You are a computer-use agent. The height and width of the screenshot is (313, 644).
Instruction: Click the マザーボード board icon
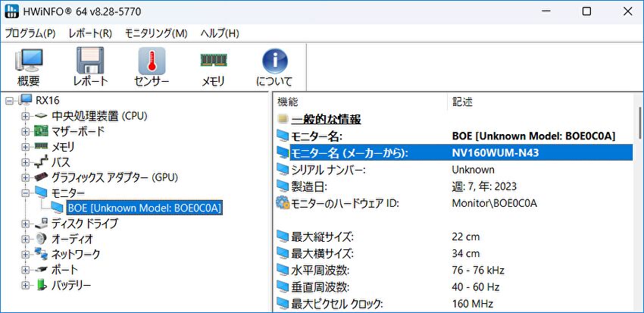(41, 131)
